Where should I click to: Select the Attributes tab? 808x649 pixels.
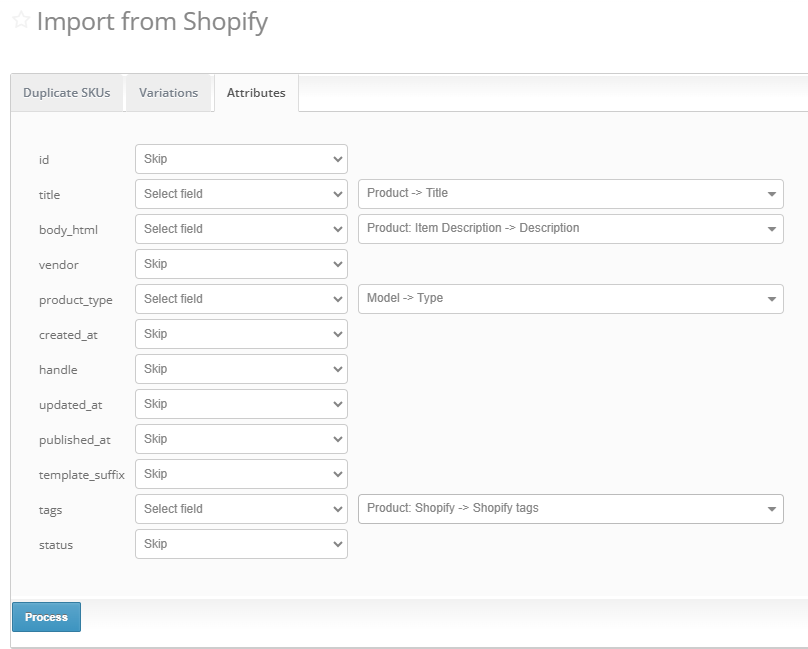coord(256,93)
